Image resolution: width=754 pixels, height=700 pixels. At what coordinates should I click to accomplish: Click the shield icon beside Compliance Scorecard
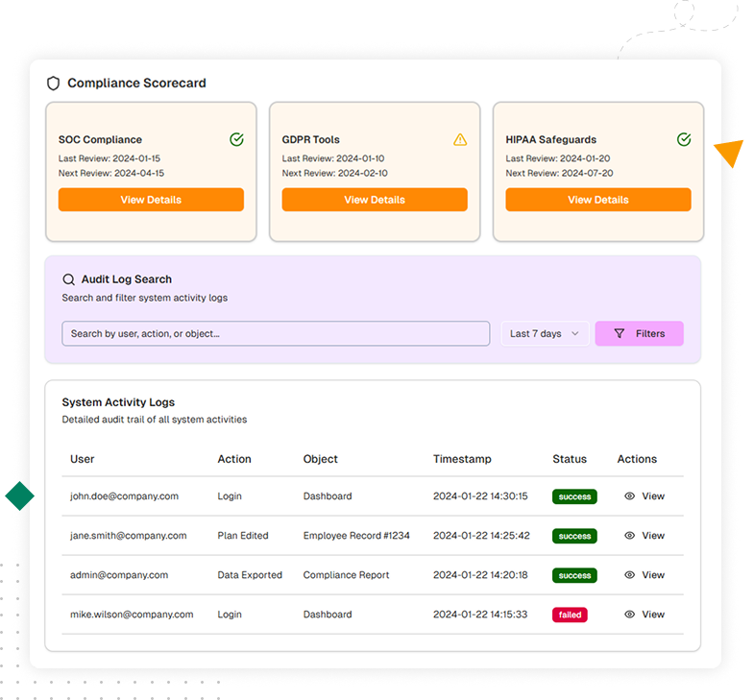tap(54, 84)
